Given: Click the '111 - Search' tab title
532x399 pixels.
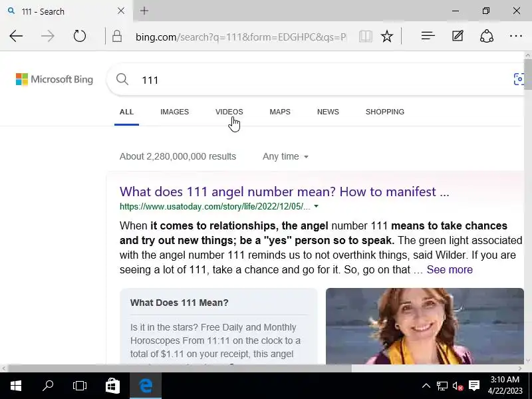Looking at the screenshot, I should (43, 11).
